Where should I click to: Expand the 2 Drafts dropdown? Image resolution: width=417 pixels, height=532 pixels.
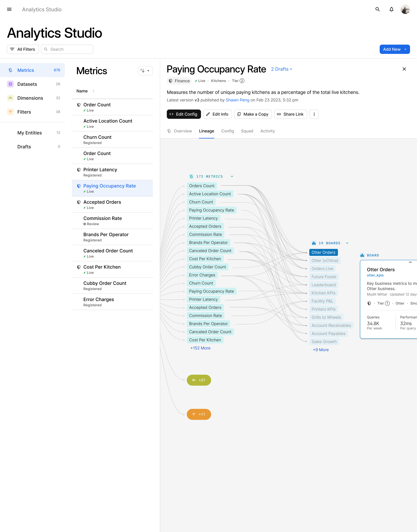(281, 69)
